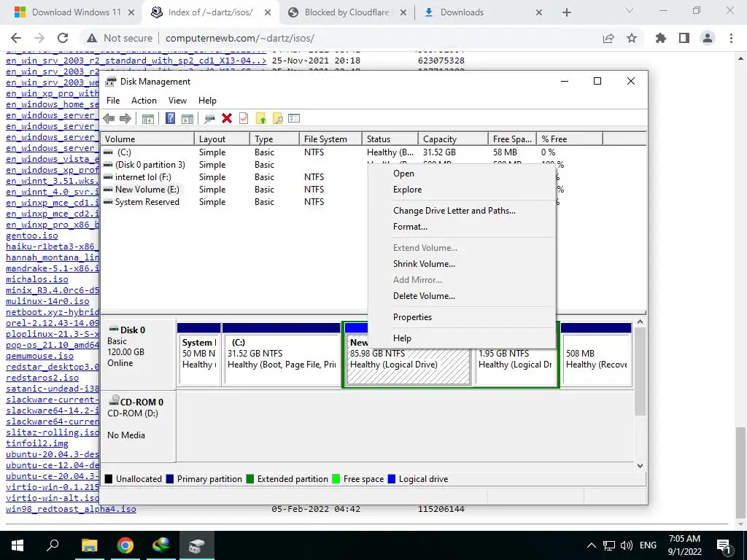Click the Disk Management title bar icon
The image size is (747, 560).
111,82
